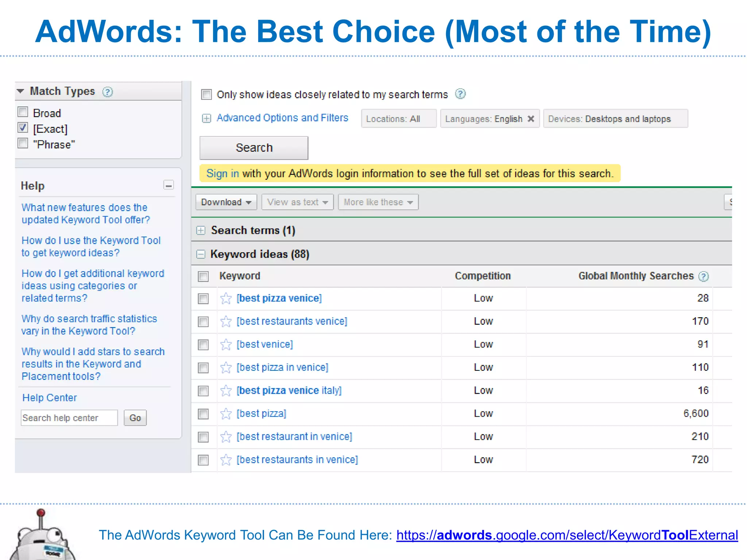
Task: Click the [best pizza venice] keyword link
Action: [279, 298]
